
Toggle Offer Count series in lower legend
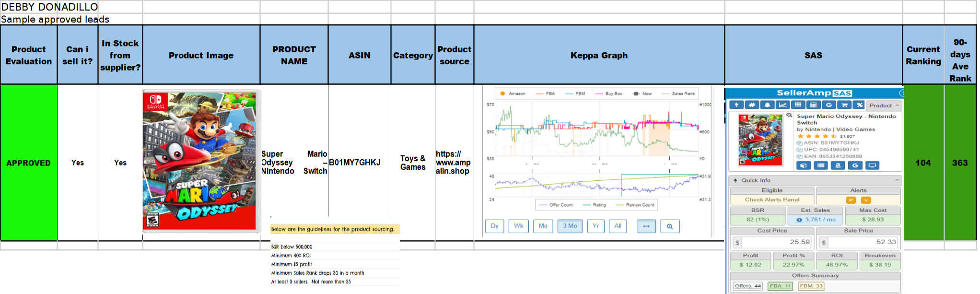click(556, 205)
